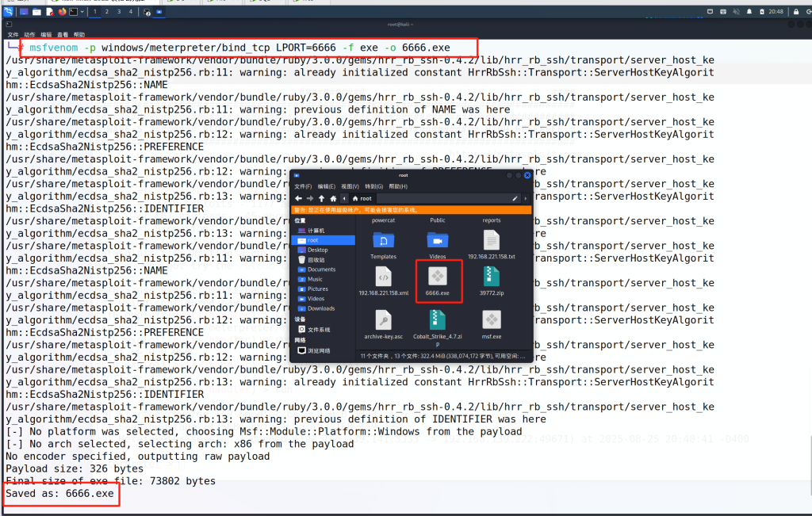Click the display icon in system tray

710,11
